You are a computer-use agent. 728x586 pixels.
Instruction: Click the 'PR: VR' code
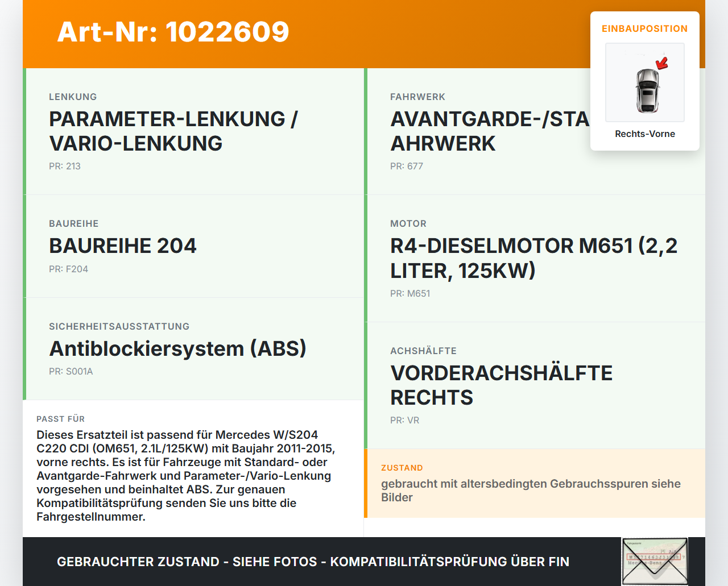point(405,420)
